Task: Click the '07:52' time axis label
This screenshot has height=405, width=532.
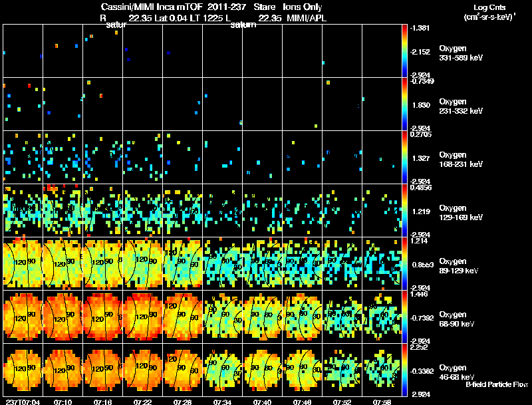Action: tap(342, 402)
